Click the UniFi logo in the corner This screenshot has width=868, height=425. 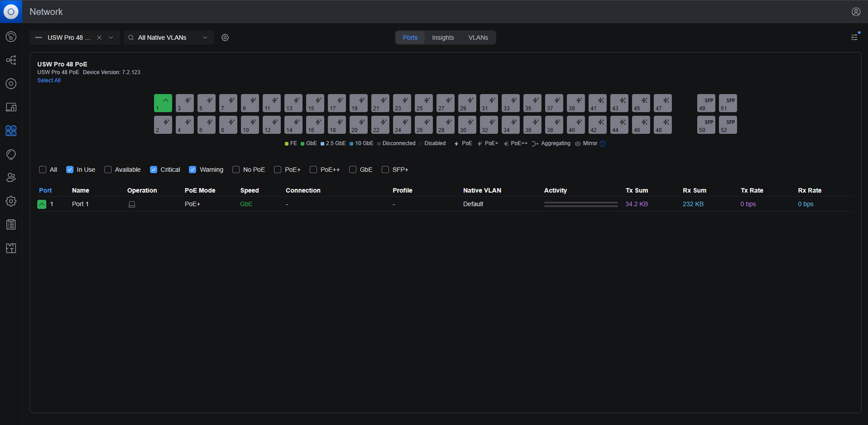(x=11, y=12)
